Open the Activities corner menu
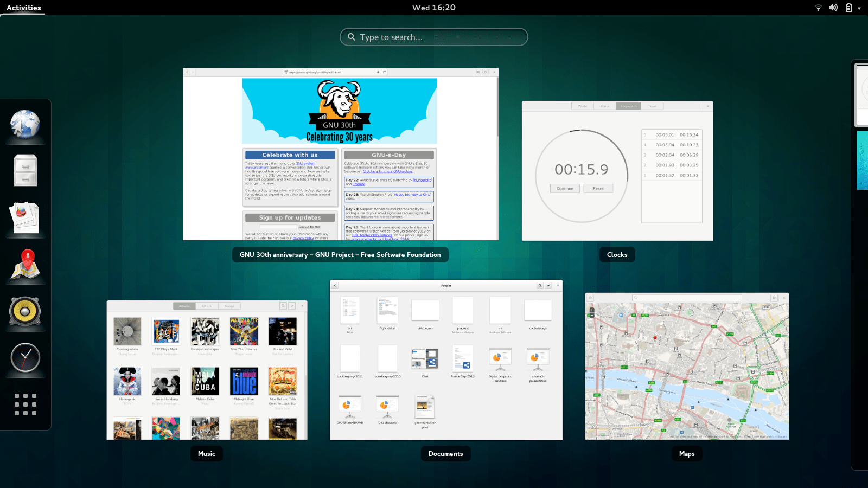868x488 pixels. click(x=23, y=8)
